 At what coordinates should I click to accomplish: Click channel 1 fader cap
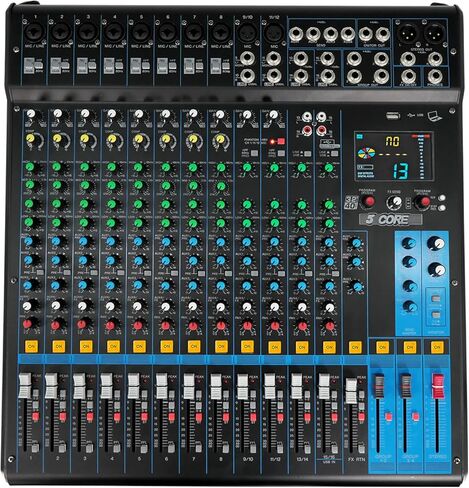click(25, 385)
